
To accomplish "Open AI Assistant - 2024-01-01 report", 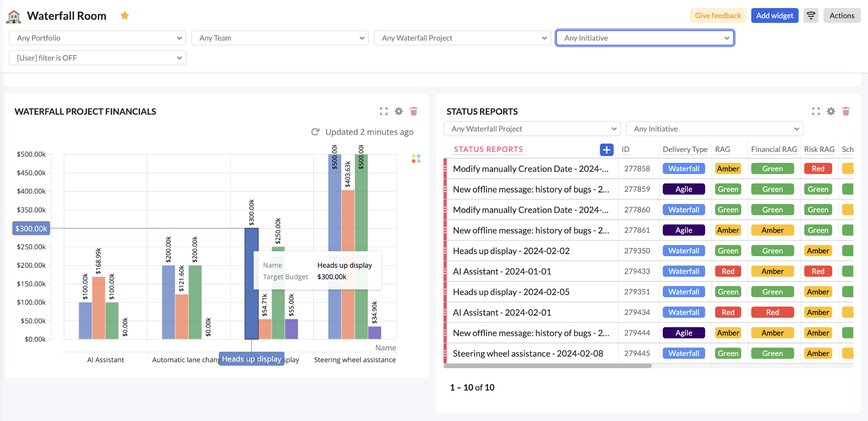I will tap(502, 271).
